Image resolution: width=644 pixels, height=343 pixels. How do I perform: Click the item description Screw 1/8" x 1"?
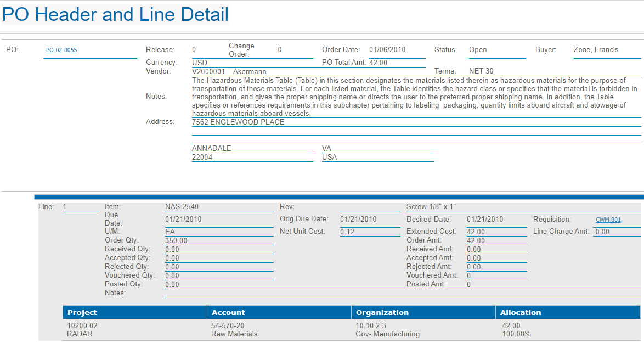pyautogui.click(x=431, y=207)
